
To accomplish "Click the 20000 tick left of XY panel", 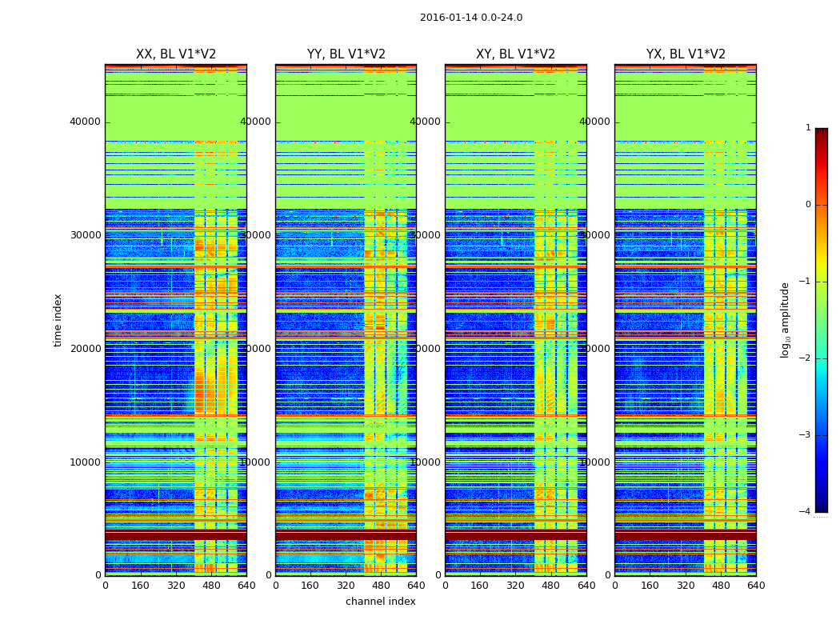I will click(425, 349).
